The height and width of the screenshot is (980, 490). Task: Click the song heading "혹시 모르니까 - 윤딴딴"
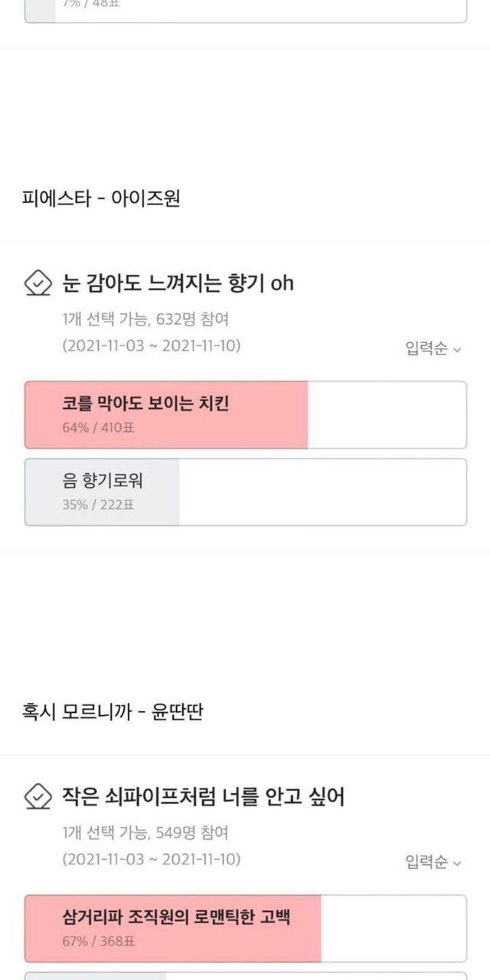click(112, 713)
